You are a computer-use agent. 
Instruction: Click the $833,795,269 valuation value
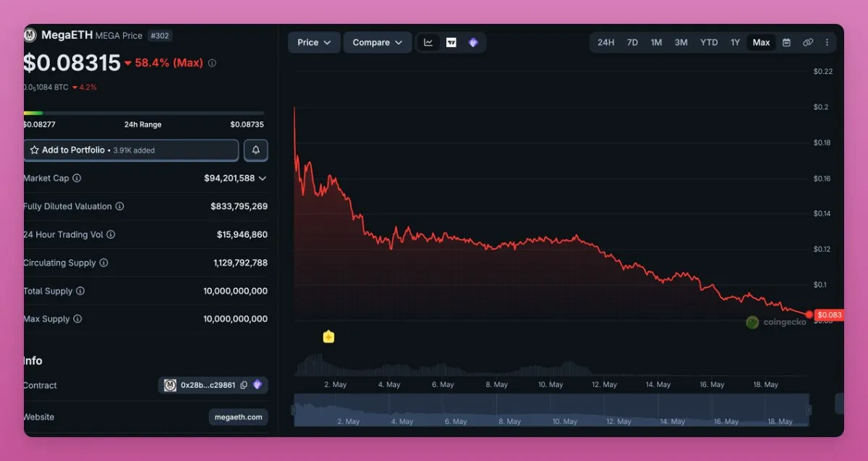[239, 206]
